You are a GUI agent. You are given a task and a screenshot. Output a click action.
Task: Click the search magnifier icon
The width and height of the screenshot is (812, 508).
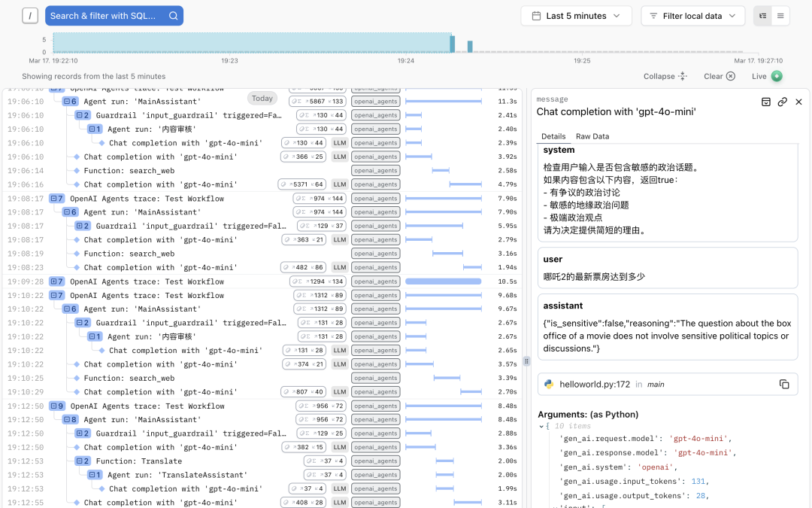pyautogui.click(x=174, y=16)
